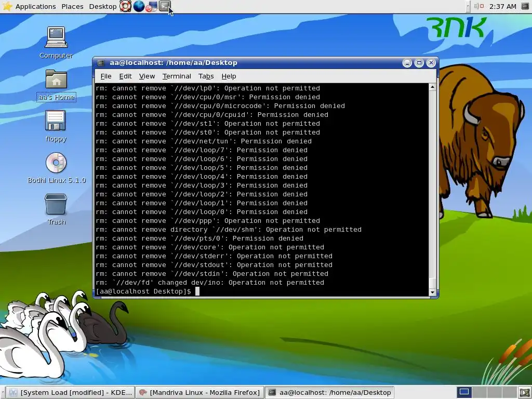Select the floppy drive desktop icon

(x=56, y=126)
